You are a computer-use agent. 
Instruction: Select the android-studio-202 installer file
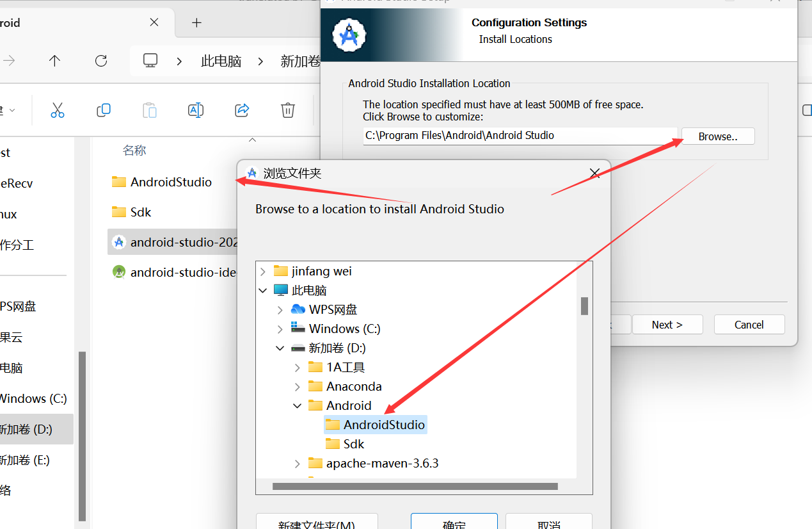tap(174, 242)
